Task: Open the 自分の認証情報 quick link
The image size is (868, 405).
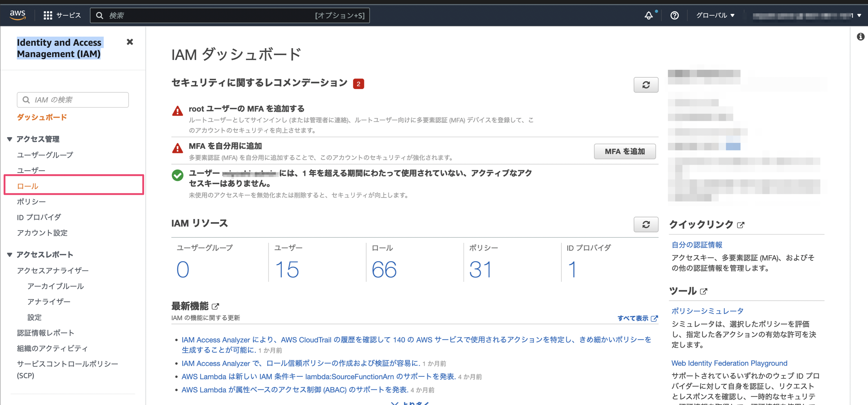Action: [x=697, y=245]
